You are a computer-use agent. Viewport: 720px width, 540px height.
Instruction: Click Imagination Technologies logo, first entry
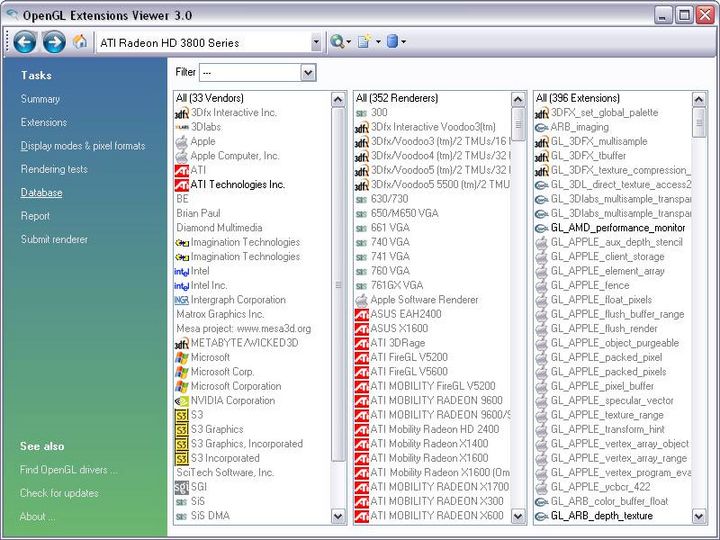182,242
